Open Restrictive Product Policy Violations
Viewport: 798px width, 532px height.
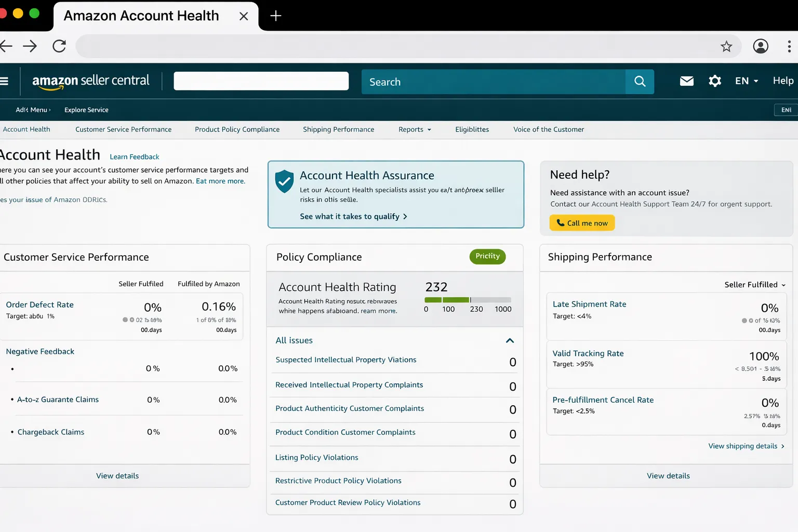(338, 481)
